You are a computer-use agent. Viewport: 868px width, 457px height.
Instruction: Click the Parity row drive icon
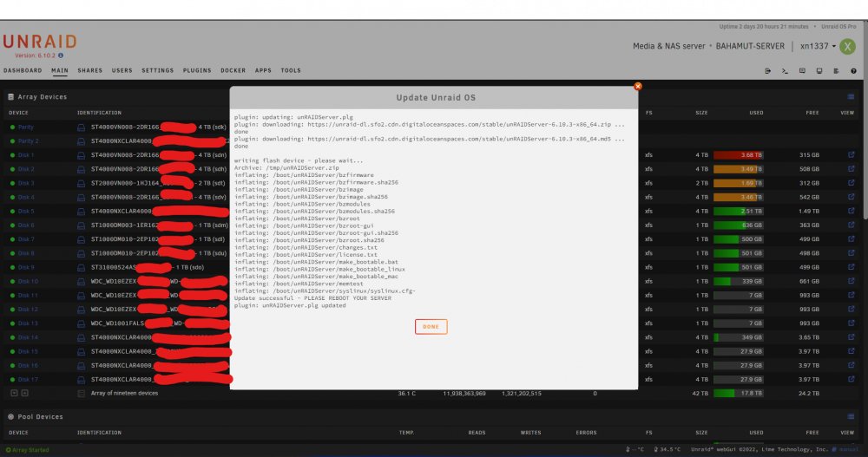pyautogui.click(x=81, y=127)
